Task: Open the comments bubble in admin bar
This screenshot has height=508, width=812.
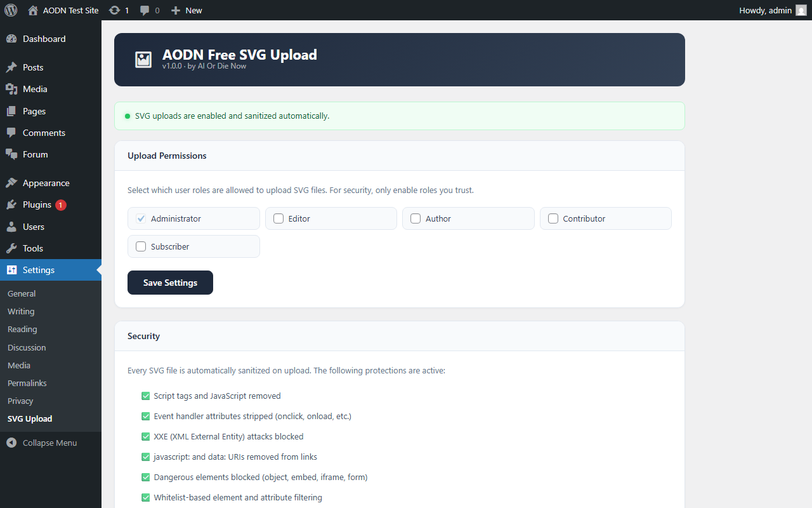Action: coord(145,10)
